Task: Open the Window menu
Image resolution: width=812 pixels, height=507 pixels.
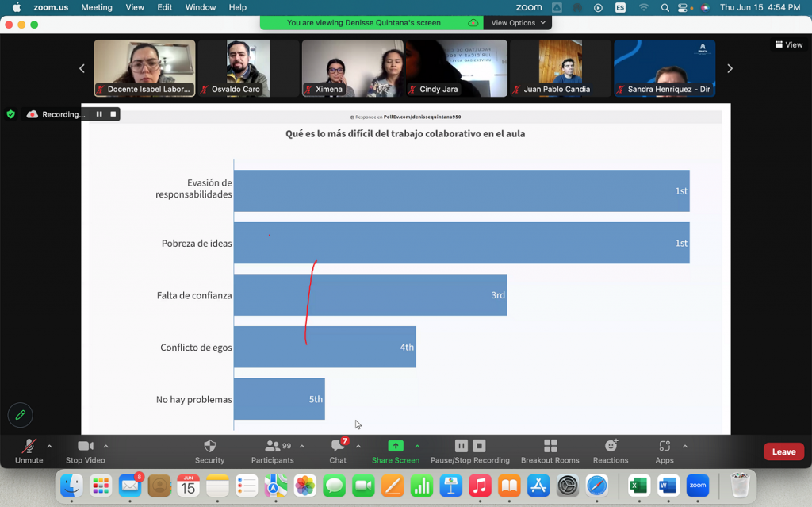Action: pos(201,7)
